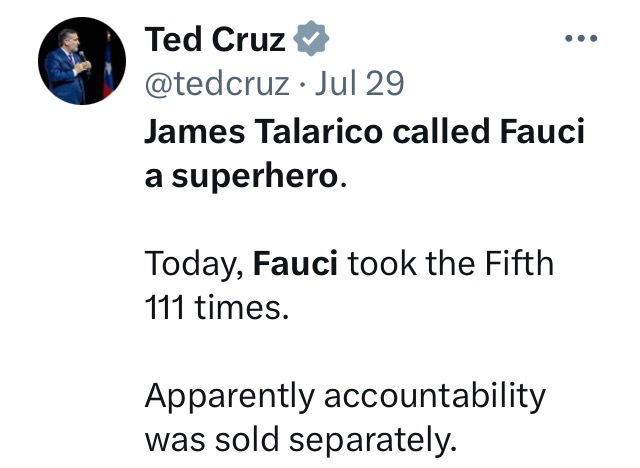Open the @tedcruz handle link

tap(217, 83)
